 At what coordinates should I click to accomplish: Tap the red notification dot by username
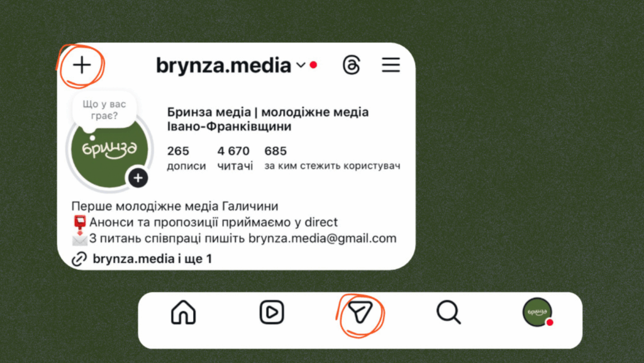point(313,65)
